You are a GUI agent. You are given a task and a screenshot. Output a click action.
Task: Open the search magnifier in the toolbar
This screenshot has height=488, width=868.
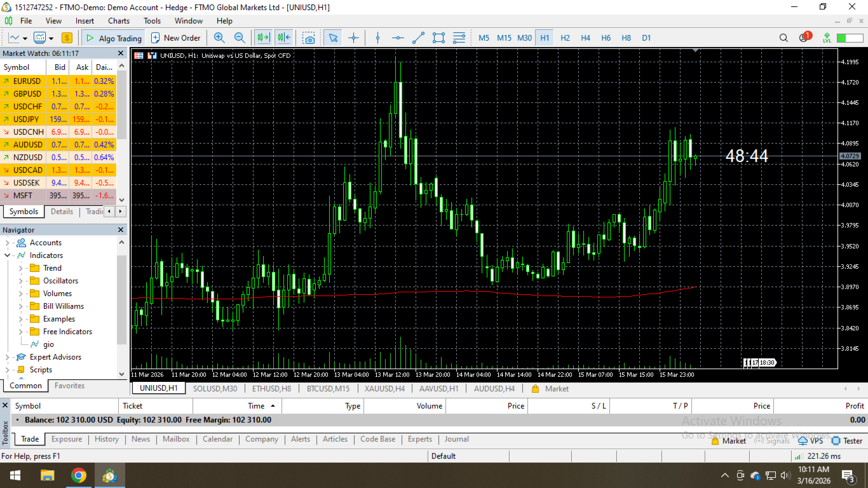[783, 38]
